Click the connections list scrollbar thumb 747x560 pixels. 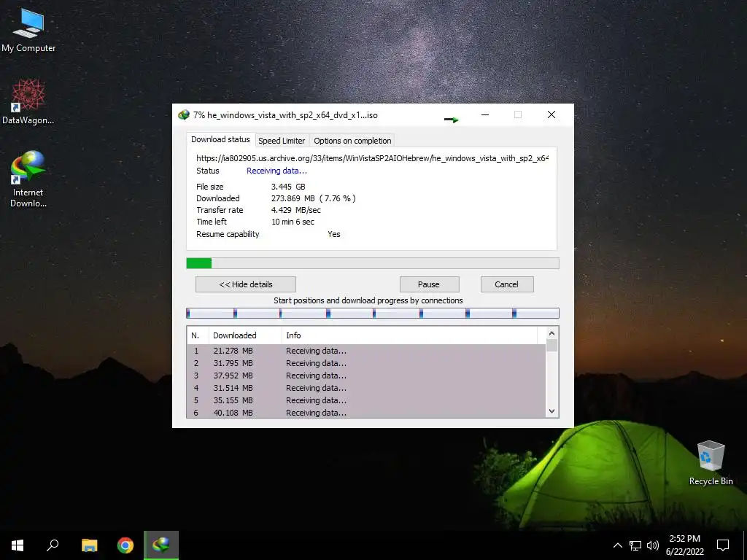[x=551, y=345]
